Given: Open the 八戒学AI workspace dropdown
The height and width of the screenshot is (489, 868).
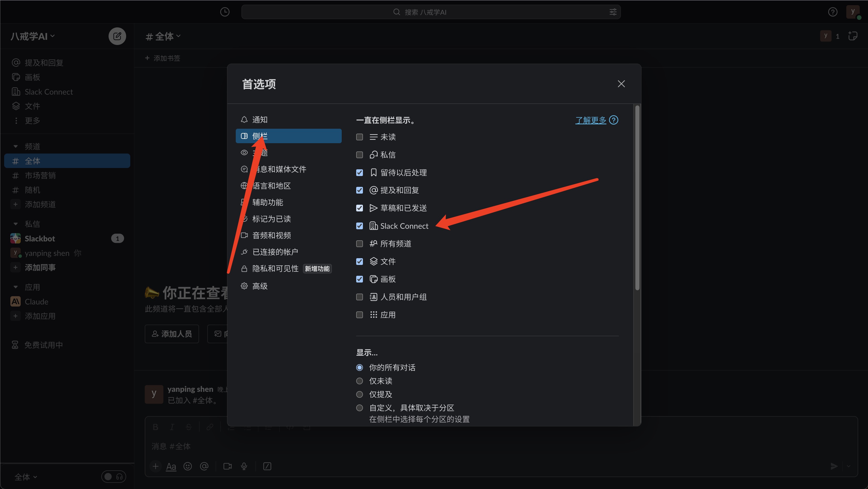Looking at the screenshot, I should pyautogui.click(x=32, y=36).
